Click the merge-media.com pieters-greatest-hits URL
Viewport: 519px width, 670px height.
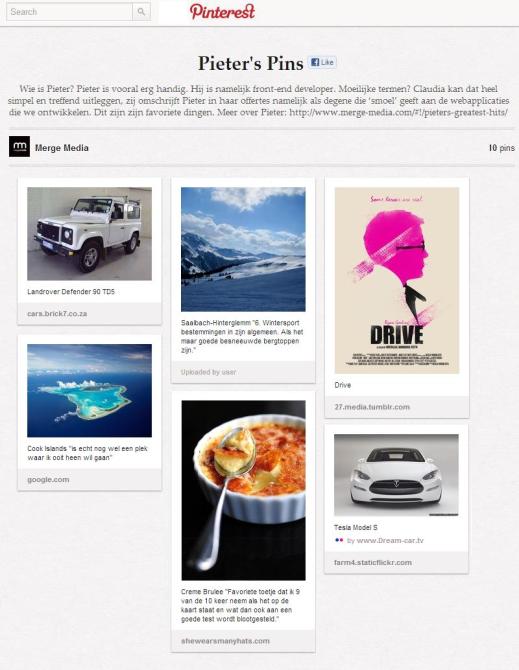399,112
